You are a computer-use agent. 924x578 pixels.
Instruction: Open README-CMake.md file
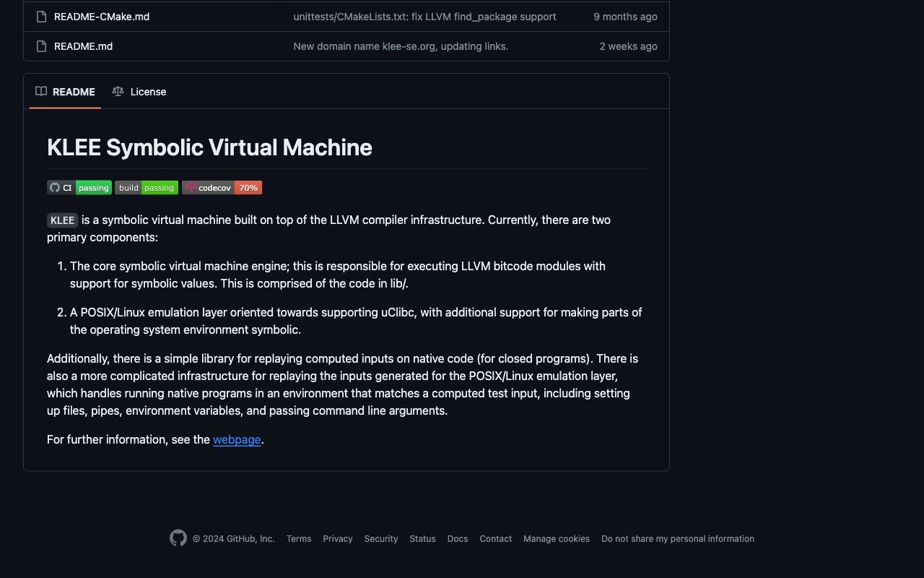click(102, 17)
